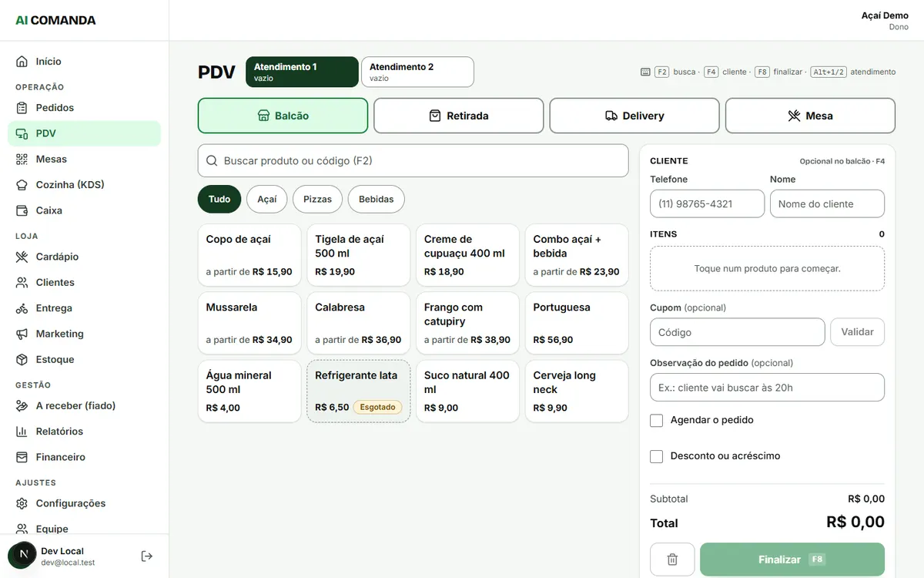
Task: Switch to Atendimento 2 tab
Action: (417, 72)
